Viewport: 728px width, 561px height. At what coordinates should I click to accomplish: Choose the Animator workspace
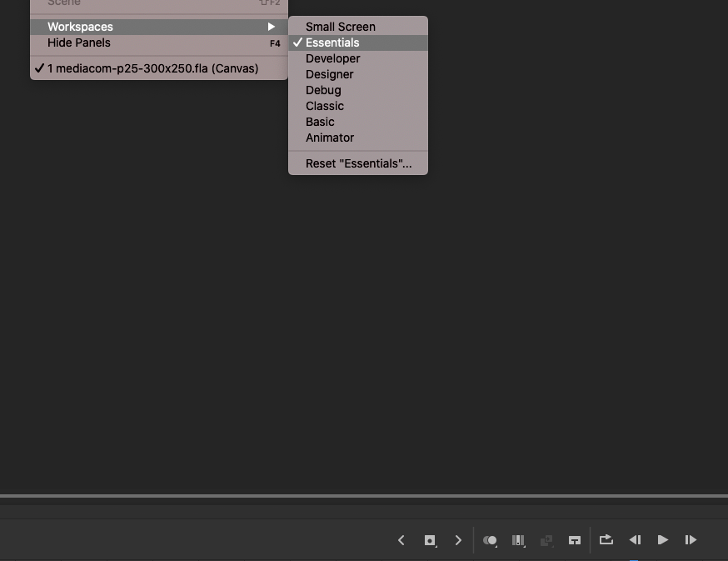pos(330,138)
